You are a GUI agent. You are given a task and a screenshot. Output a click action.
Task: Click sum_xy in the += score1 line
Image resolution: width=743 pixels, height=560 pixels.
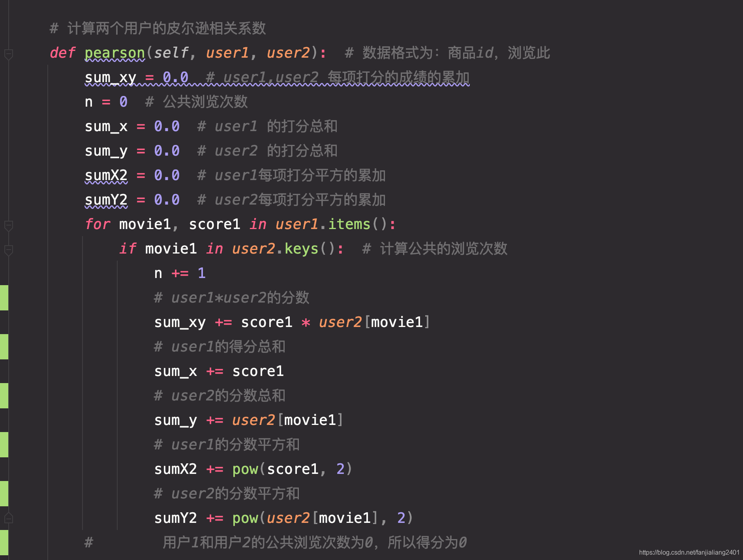pos(180,322)
